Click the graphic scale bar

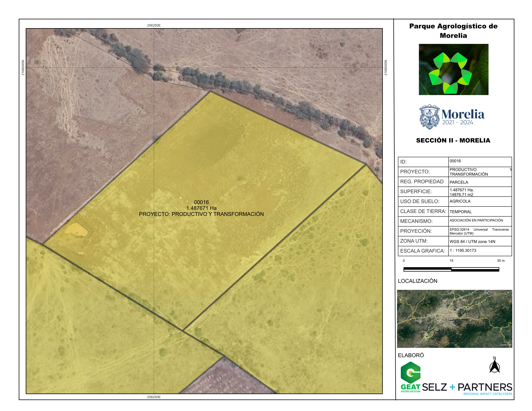pyautogui.click(x=451, y=269)
